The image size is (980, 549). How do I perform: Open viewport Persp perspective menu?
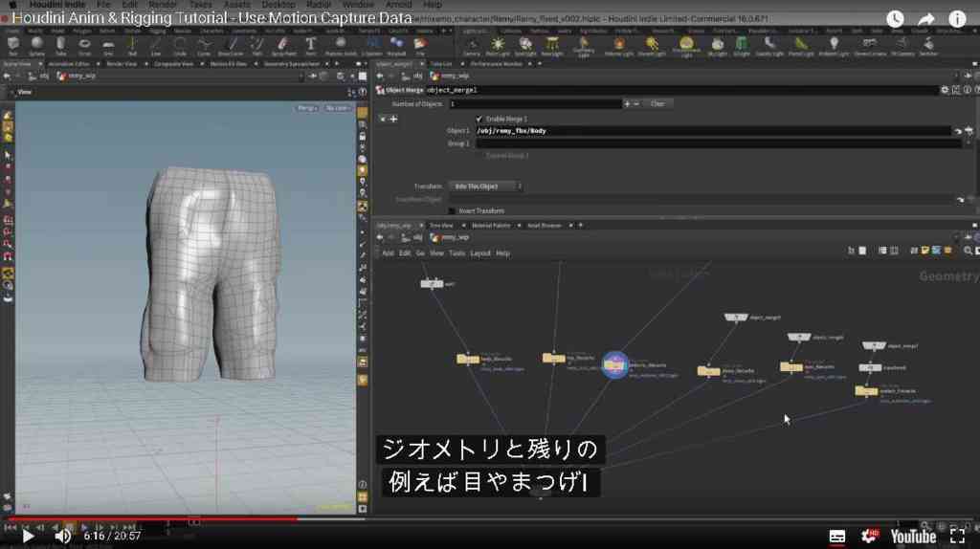point(307,108)
